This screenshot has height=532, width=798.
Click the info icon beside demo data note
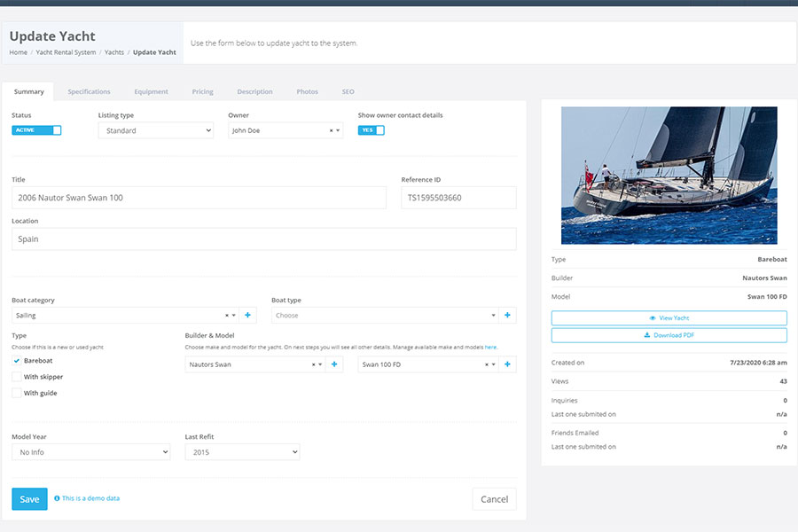(57, 498)
